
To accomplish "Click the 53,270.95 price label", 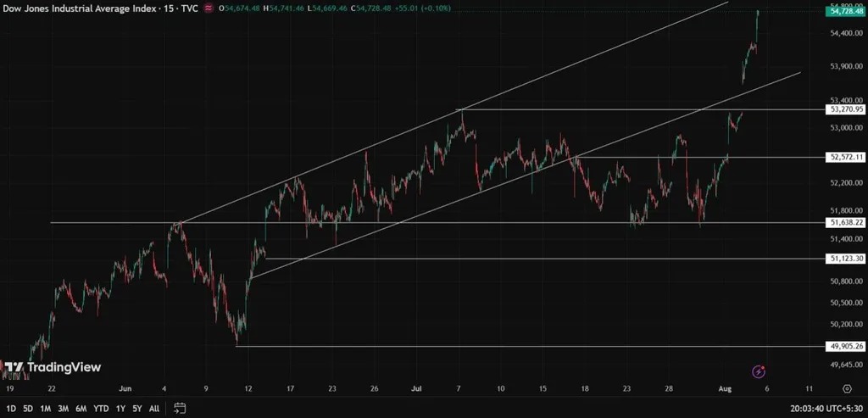I will 844,109.
